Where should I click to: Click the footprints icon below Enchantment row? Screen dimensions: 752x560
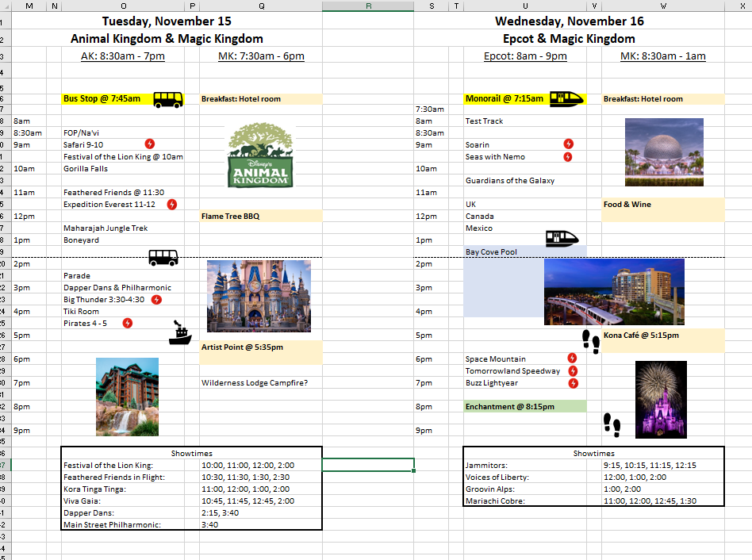(611, 424)
